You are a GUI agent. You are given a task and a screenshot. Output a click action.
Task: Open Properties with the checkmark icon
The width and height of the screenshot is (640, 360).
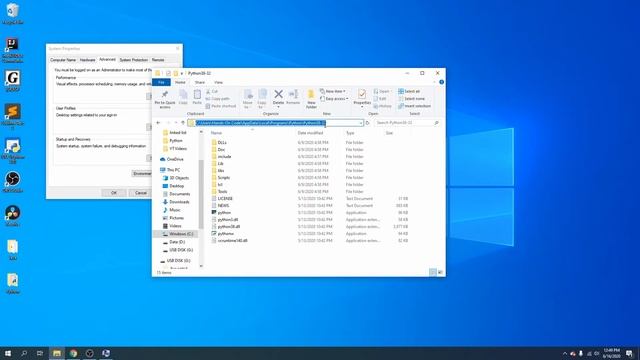point(362,97)
